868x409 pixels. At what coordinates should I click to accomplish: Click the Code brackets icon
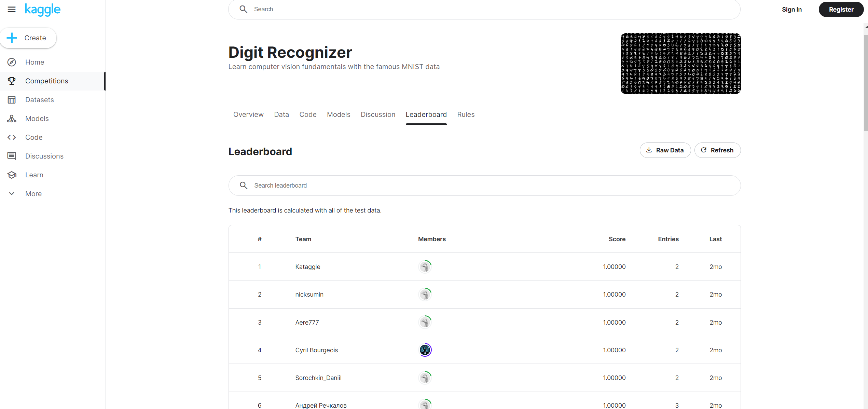12,137
